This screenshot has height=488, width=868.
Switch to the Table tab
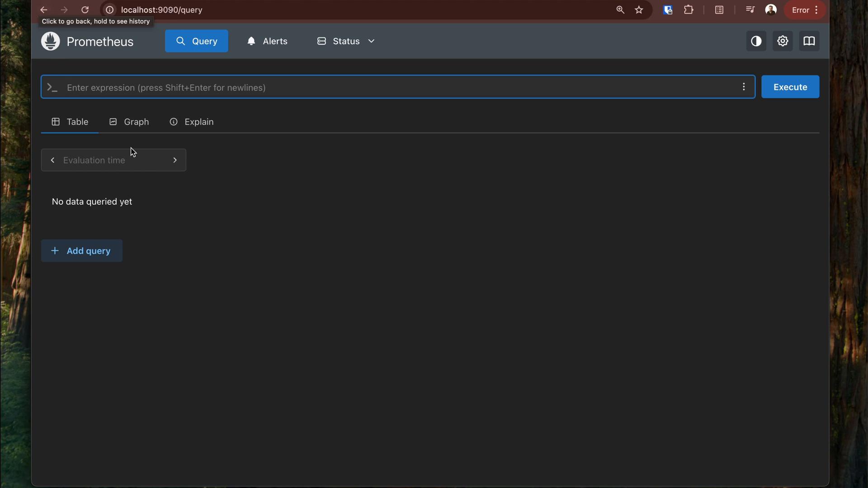point(70,122)
